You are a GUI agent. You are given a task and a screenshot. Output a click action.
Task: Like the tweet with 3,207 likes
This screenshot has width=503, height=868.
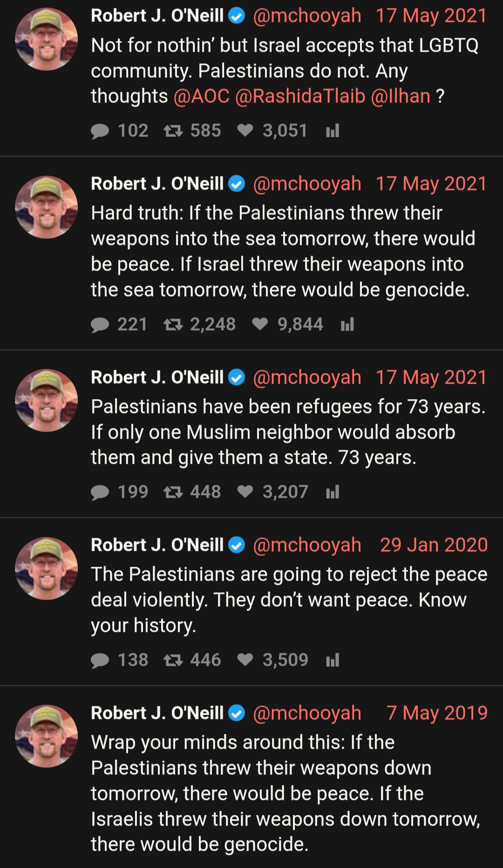[x=245, y=492]
